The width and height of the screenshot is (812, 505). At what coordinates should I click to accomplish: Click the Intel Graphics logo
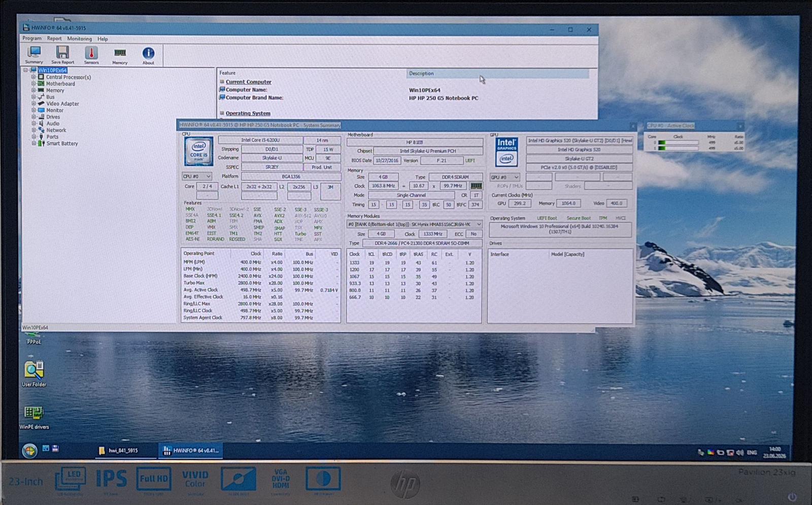506,152
